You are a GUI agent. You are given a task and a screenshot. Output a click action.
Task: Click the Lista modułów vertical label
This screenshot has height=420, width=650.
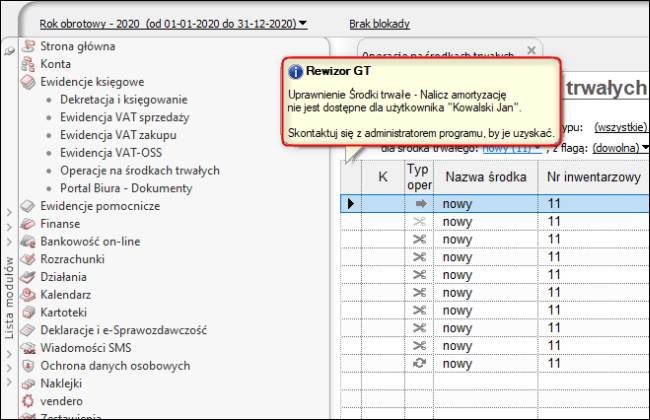pos(9,298)
